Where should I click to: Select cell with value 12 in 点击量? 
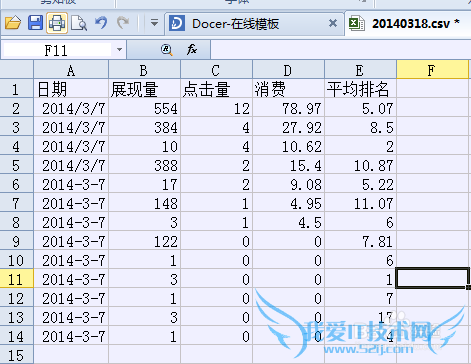click(216, 108)
